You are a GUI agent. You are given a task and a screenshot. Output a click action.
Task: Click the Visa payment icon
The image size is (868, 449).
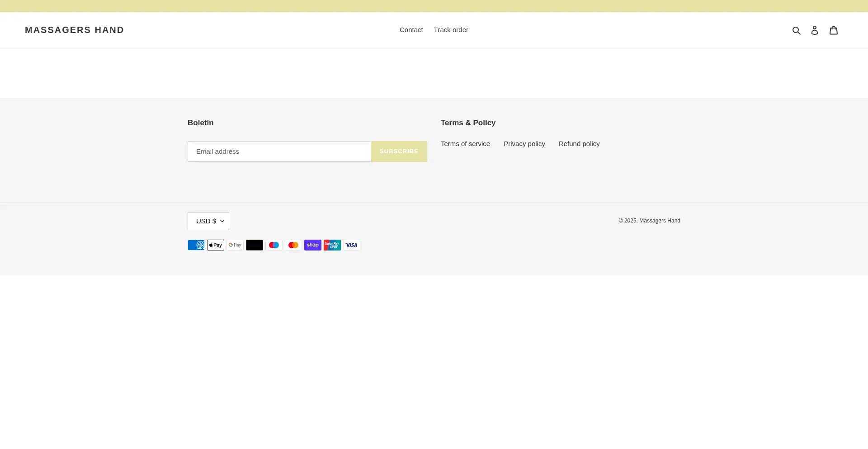(x=352, y=245)
